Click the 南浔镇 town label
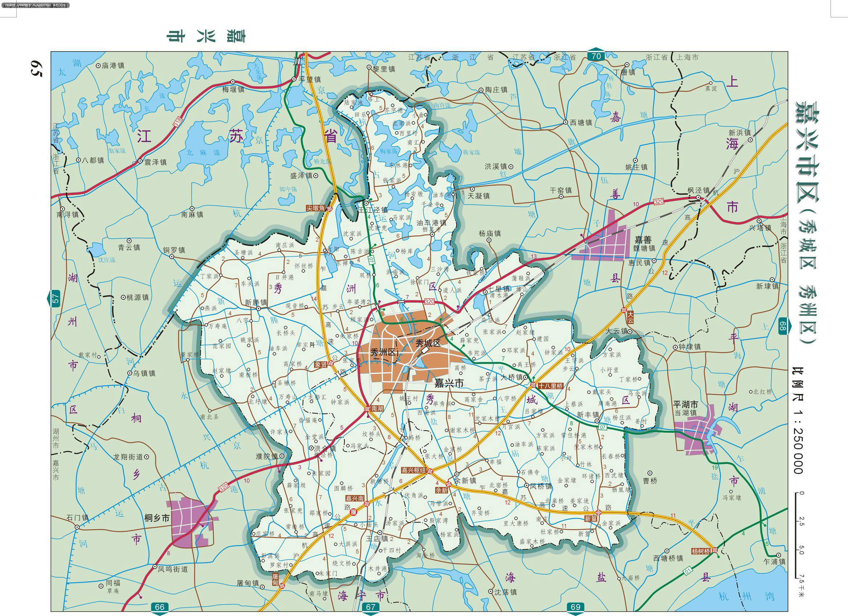Viewport: 848px width, 616px height. (68, 215)
